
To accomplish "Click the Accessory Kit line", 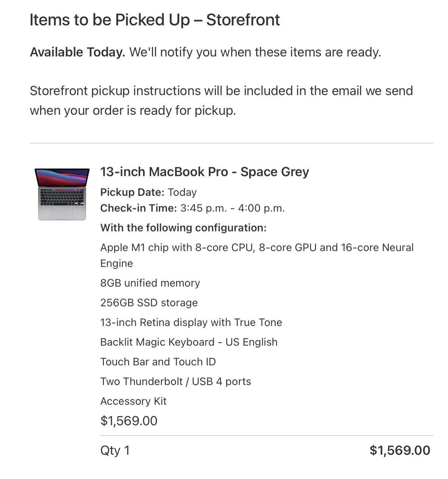I will (x=133, y=401).
